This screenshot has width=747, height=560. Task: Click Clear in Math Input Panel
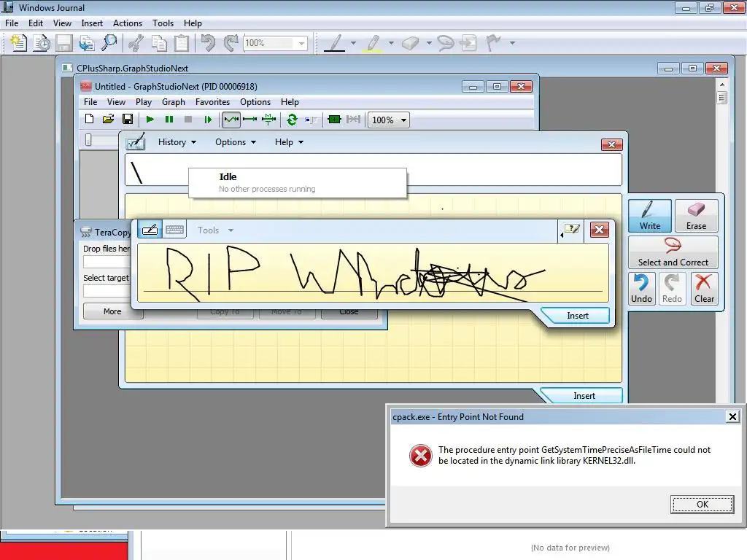point(704,289)
